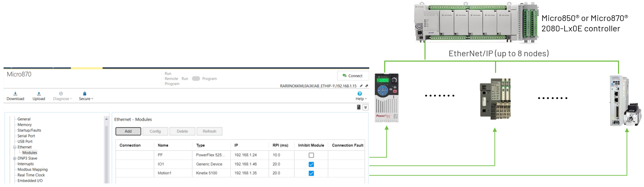Click IP address 192.168.1.35
Viewport: 644px width, 187px height.
[246, 173]
